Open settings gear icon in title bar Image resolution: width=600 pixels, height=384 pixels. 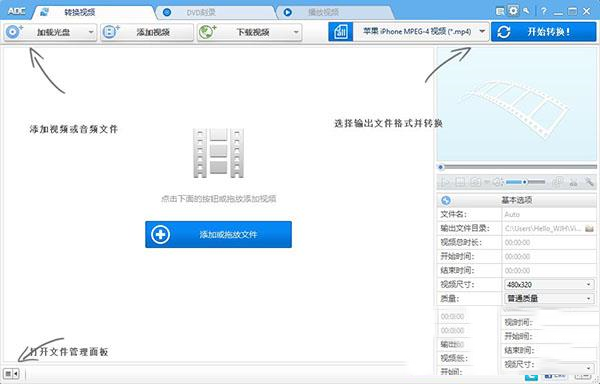coord(513,10)
